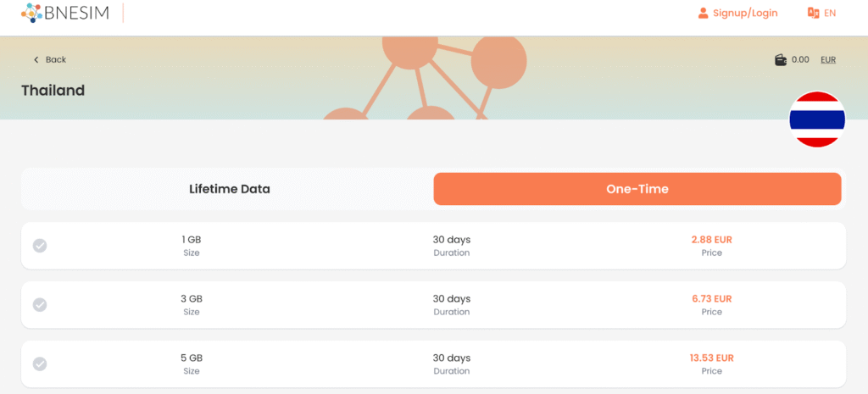Click the 2.88 EUR price
The image size is (868, 394).
[x=711, y=240]
